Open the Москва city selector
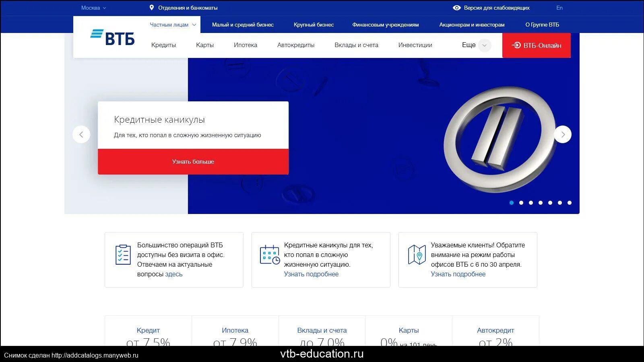 tap(93, 8)
